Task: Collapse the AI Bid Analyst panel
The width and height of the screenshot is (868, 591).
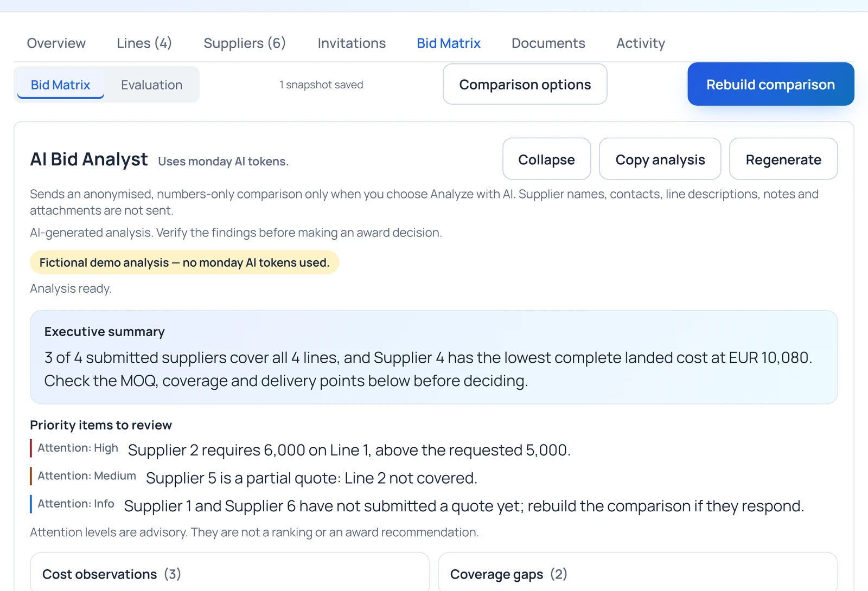Action: pyautogui.click(x=547, y=159)
